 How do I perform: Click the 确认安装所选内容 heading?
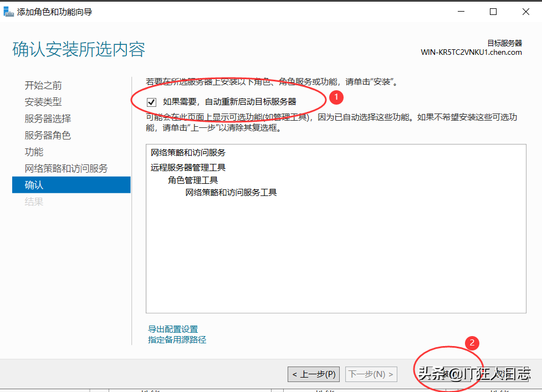coord(79,49)
